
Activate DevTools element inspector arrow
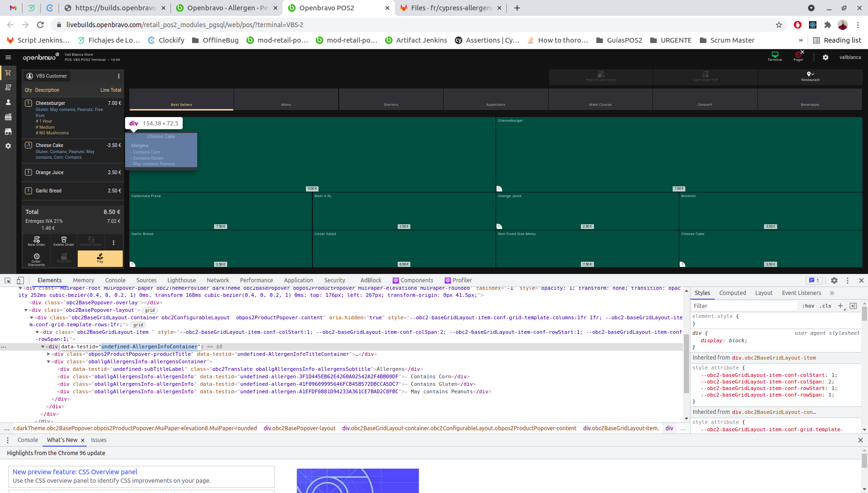pyautogui.click(x=7, y=280)
